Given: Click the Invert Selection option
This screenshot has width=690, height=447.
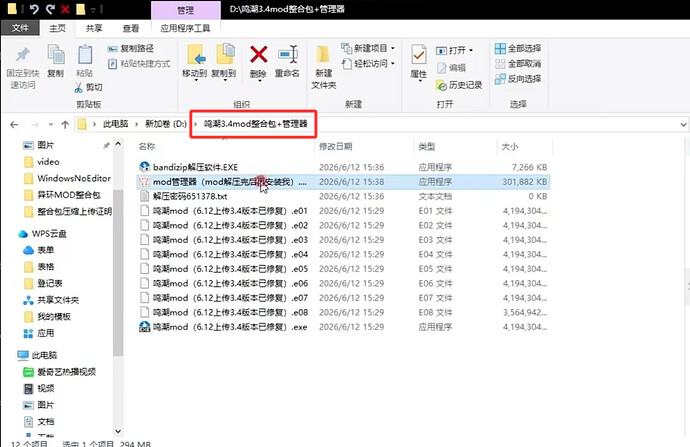Looking at the screenshot, I should tap(518, 79).
